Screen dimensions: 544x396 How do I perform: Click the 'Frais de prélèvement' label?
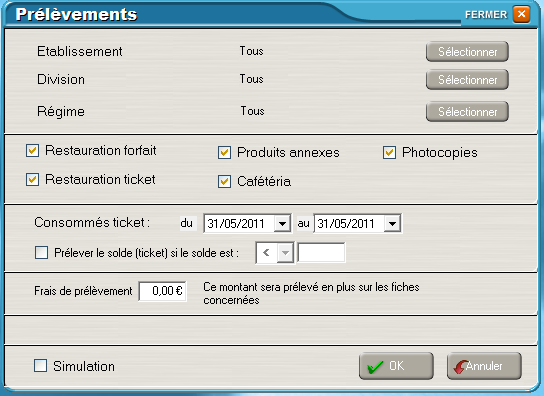tap(83, 291)
